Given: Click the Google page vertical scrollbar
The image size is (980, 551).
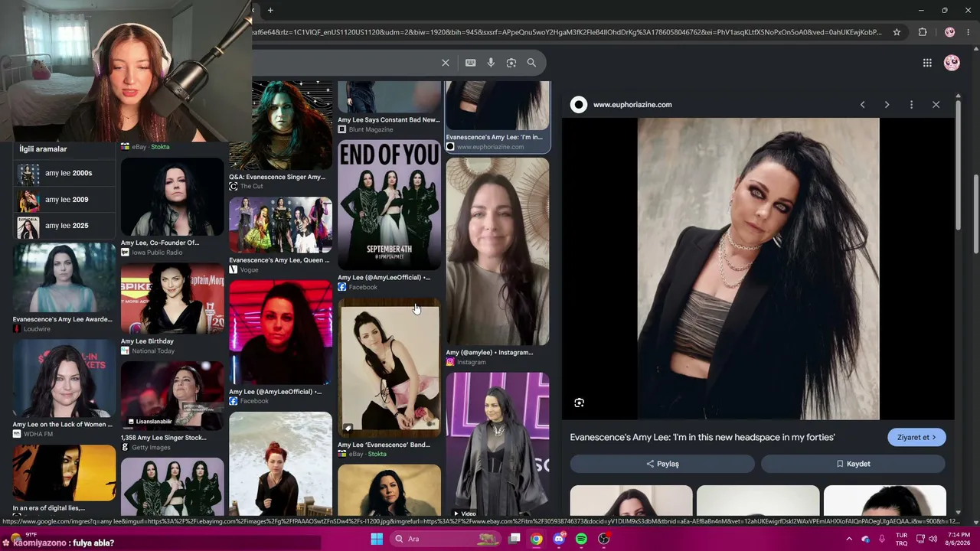Looking at the screenshot, I should coord(976,214).
